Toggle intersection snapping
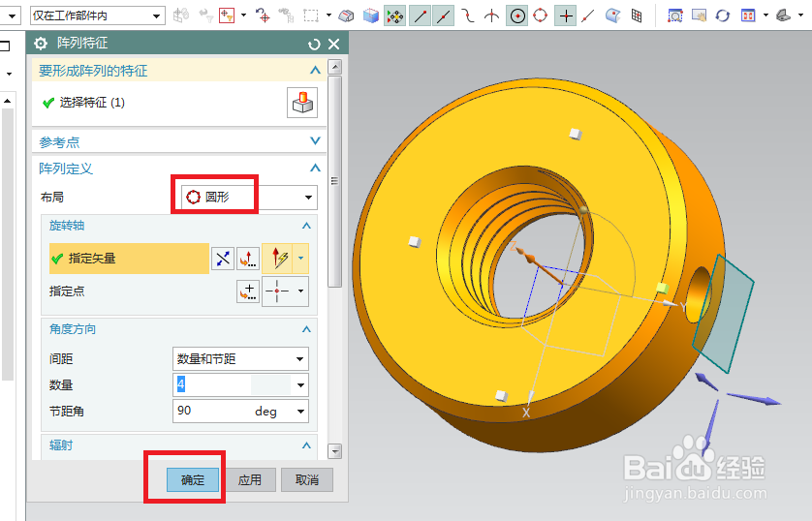Image resolution: width=812 pixels, height=521 pixels. point(491,16)
